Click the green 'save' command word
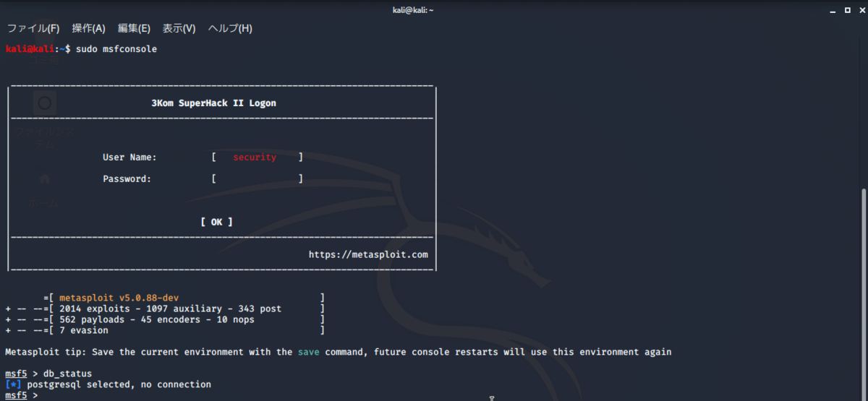868x401 pixels. pos(309,352)
